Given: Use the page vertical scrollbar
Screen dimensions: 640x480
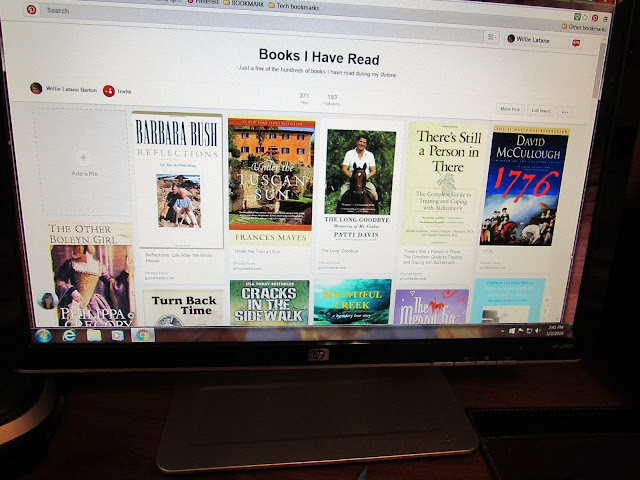Looking at the screenshot, I should (598, 71).
